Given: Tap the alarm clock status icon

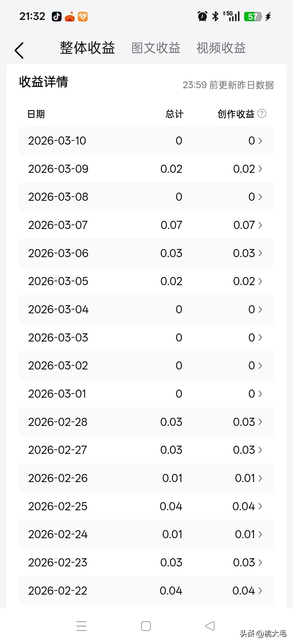Looking at the screenshot, I should click(x=202, y=17).
